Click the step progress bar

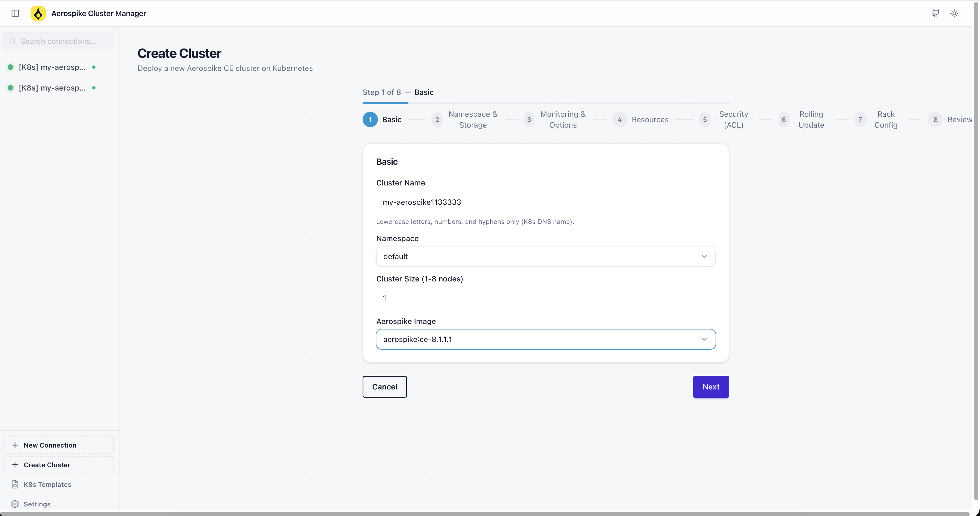click(546, 103)
